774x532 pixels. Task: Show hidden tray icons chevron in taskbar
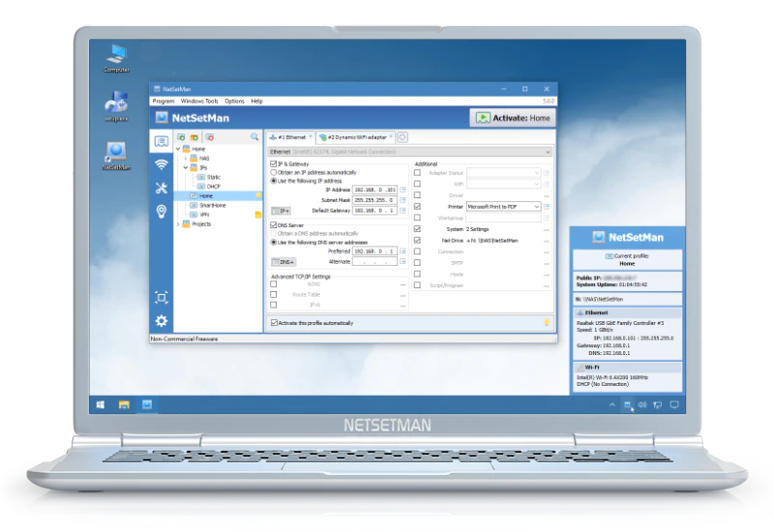(x=612, y=404)
